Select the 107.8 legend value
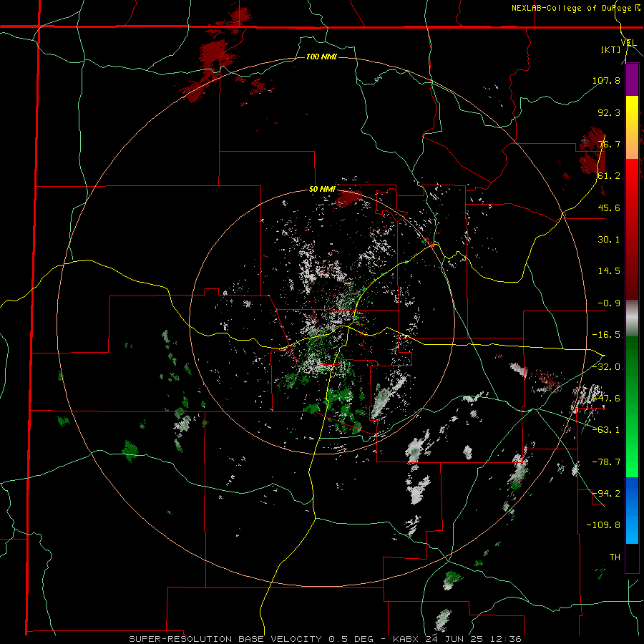644x644 pixels. coord(606,80)
